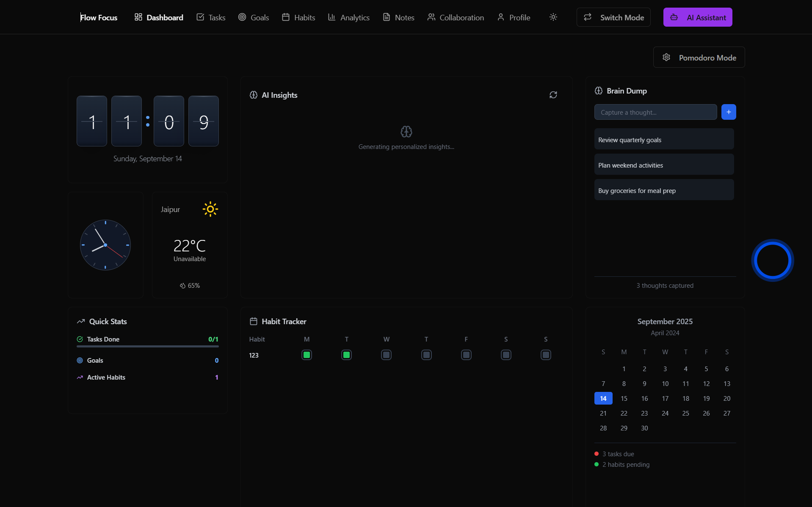Click the sun theme toggle icon
The image size is (812, 507).
coord(553,17)
